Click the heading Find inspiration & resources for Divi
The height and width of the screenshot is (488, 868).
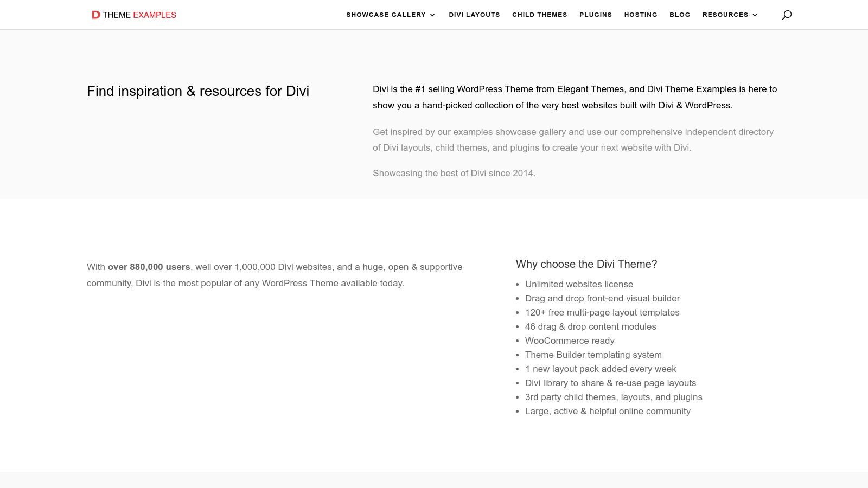tap(198, 91)
